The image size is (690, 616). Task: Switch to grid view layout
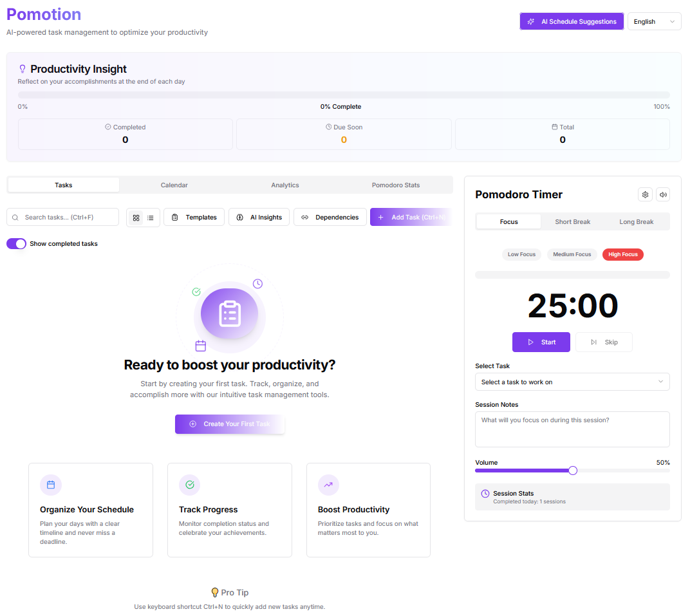click(136, 218)
